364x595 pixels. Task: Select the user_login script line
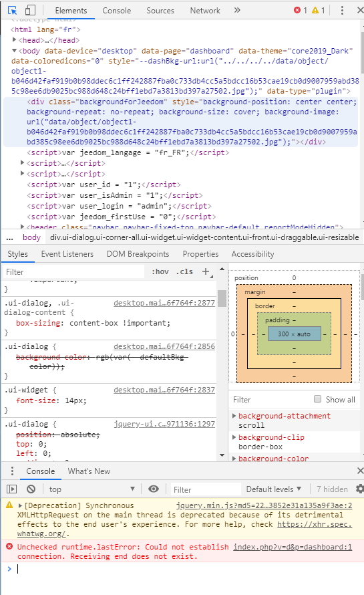point(119,206)
